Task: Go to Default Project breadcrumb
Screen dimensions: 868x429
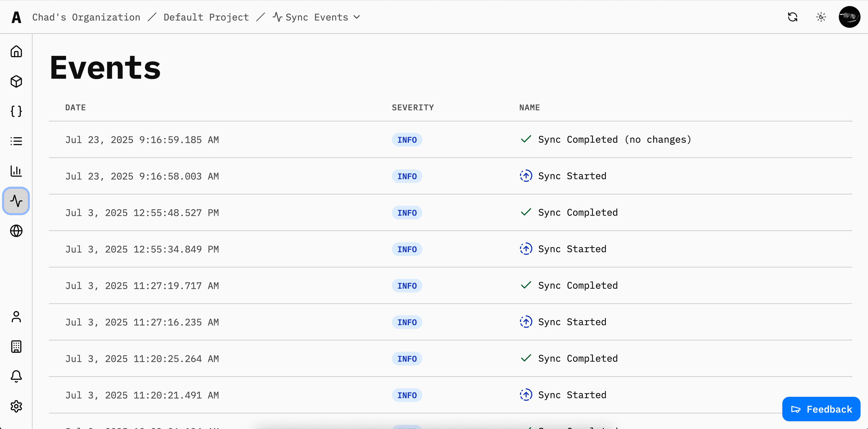Action: point(206,17)
